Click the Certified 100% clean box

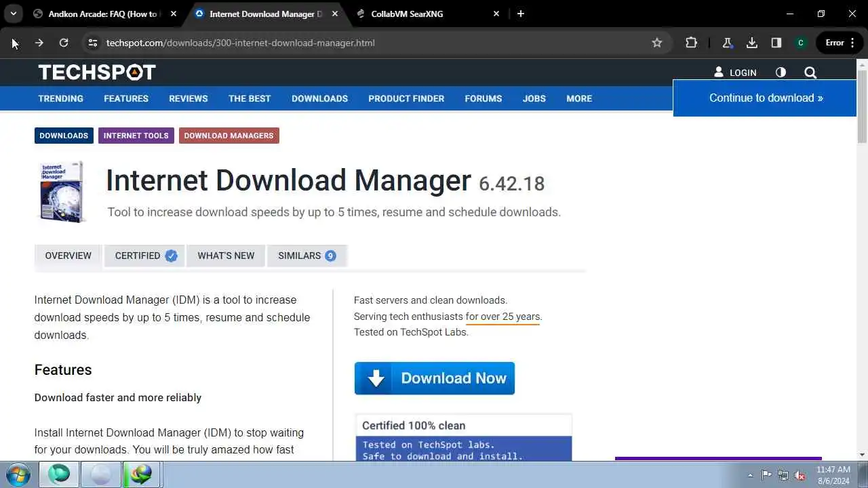point(464,437)
